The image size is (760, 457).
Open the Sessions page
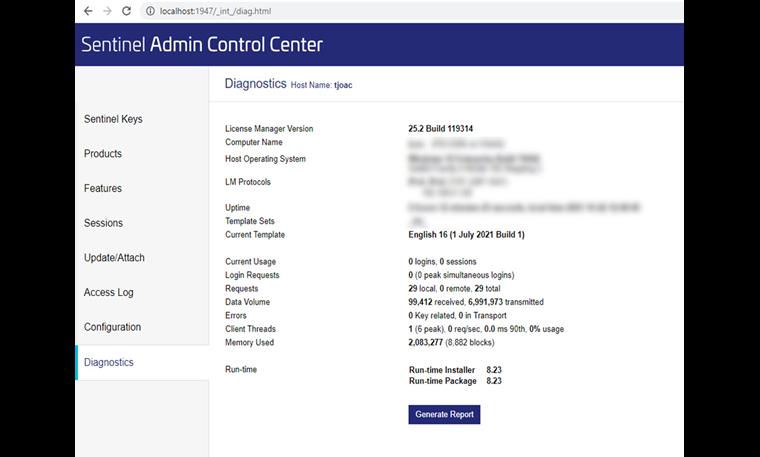tap(104, 223)
